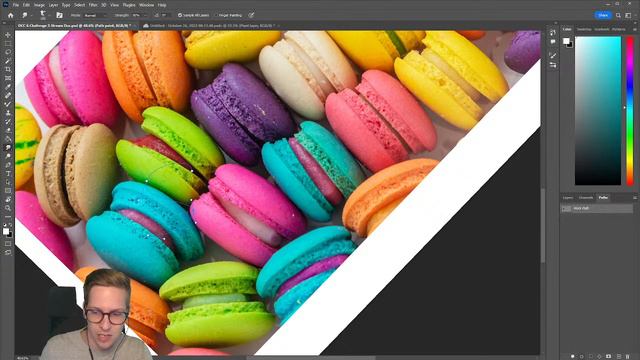Select the Hand tool
Screen dimensions: 640x360
(x=8, y=199)
